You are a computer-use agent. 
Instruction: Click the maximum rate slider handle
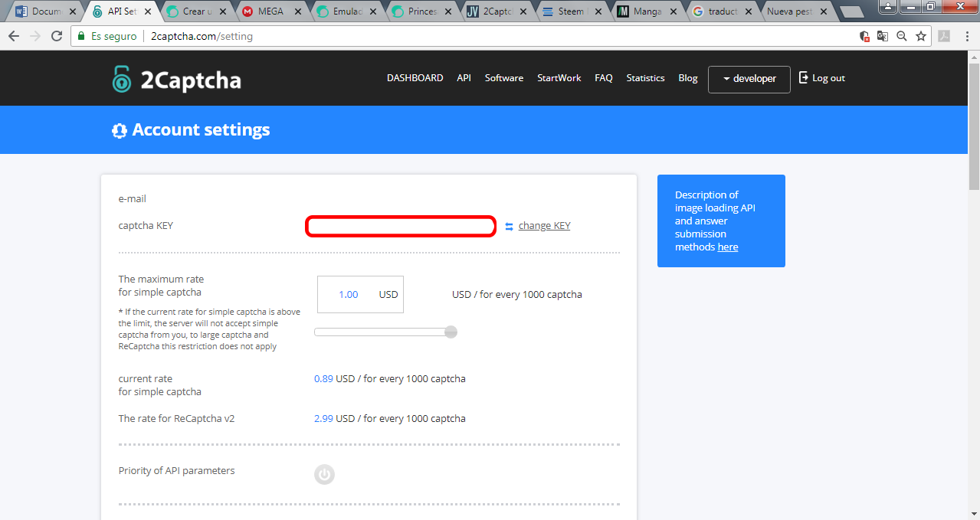451,332
